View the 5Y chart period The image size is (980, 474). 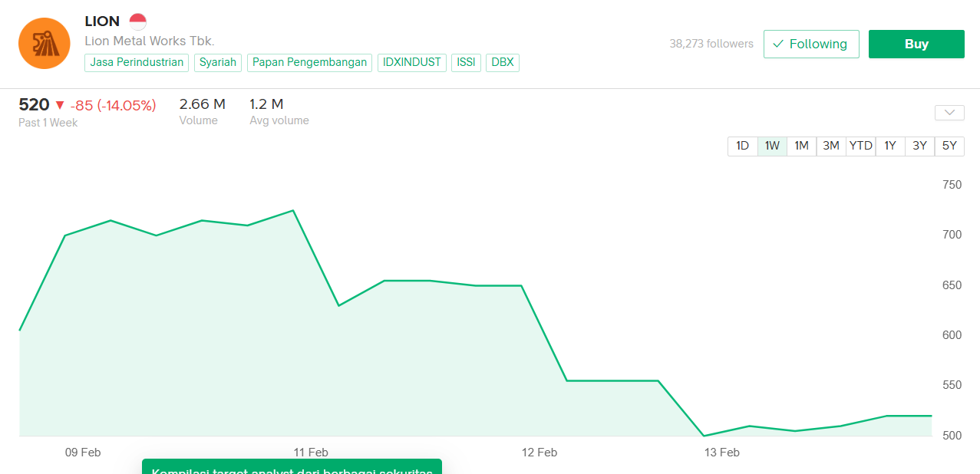(x=949, y=146)
